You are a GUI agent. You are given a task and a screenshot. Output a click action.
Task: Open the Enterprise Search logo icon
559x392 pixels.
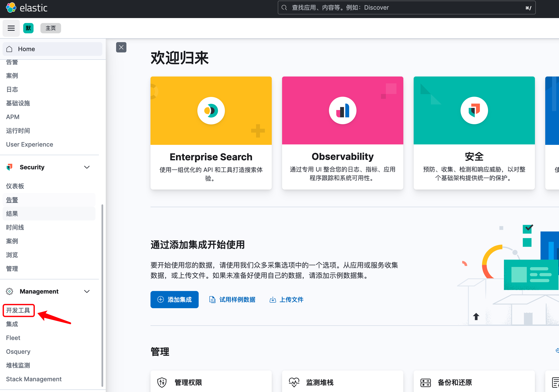point(211,111)
